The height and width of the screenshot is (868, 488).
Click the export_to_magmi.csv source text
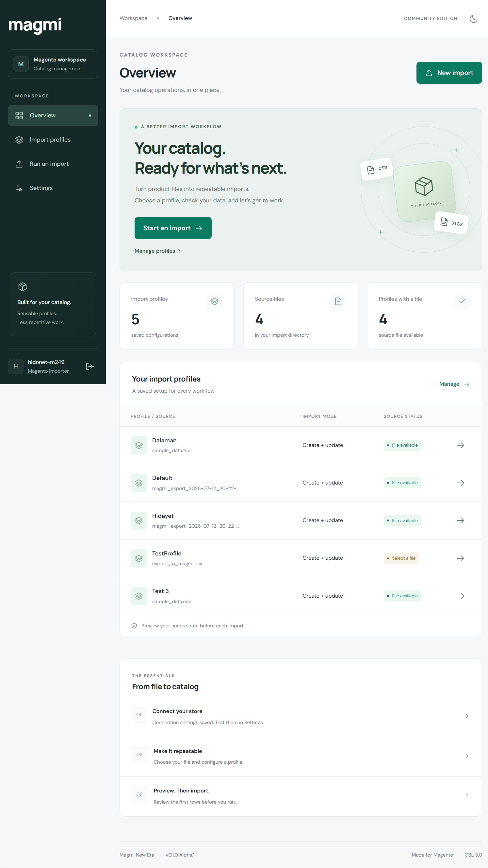point(177,564)
